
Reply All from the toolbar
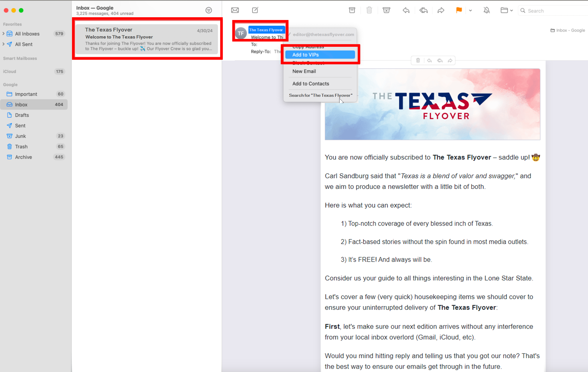click(423, 10)
